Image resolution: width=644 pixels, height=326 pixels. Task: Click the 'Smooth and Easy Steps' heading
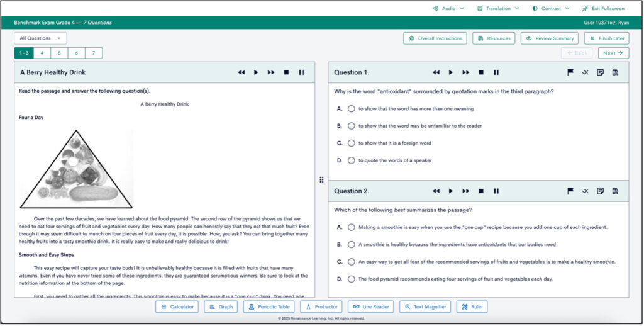[47, 255]
